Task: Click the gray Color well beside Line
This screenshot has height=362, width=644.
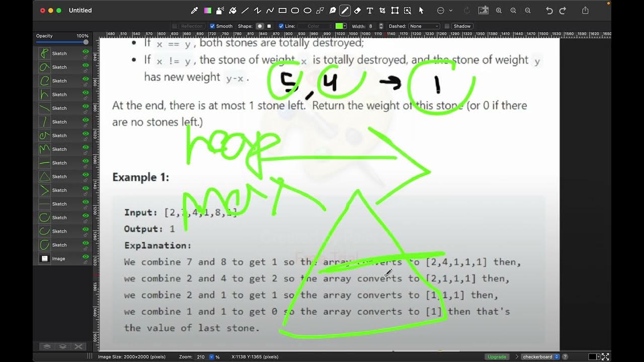Action: click(315, 26)
